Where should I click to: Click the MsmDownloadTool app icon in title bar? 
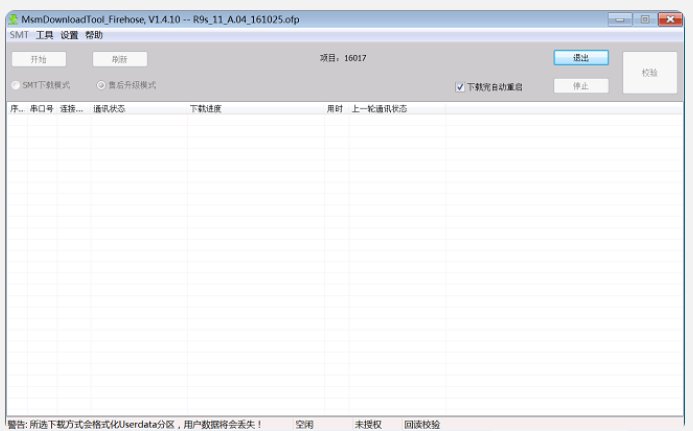click(x=14, y=19)
